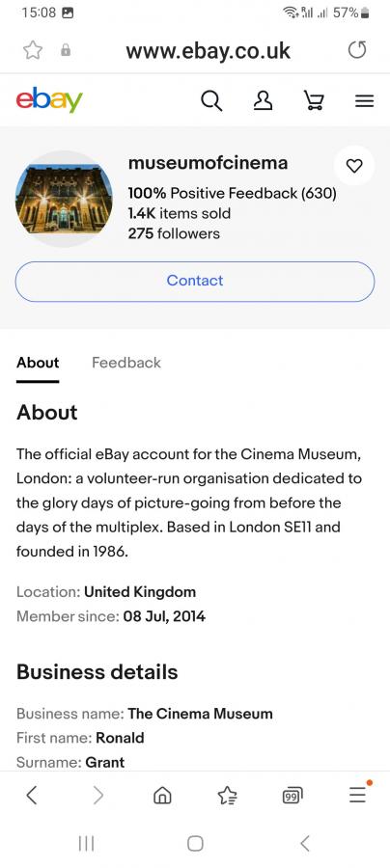390x868 pixels.
Task: Open the browser tabs counter
Action: click(292, 796)
